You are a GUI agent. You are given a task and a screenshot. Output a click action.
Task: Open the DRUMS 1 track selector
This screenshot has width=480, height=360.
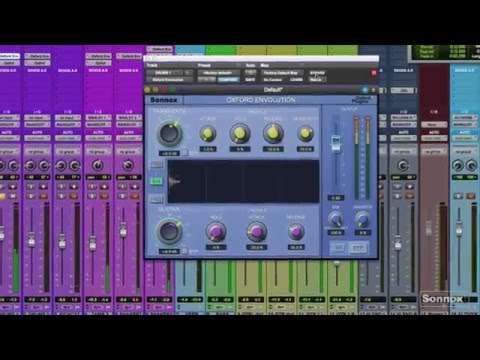point(164,73)
